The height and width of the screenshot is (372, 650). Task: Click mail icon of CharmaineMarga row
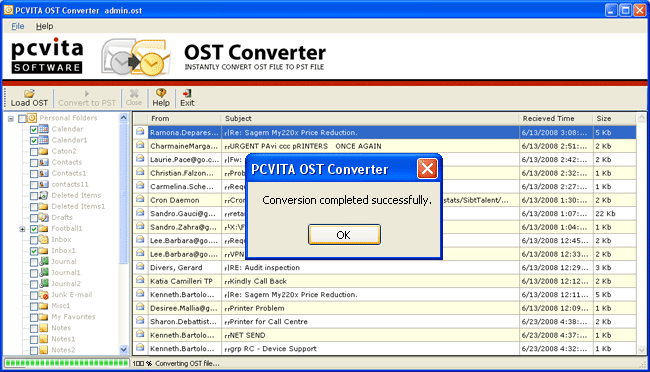tap(140, 145)
